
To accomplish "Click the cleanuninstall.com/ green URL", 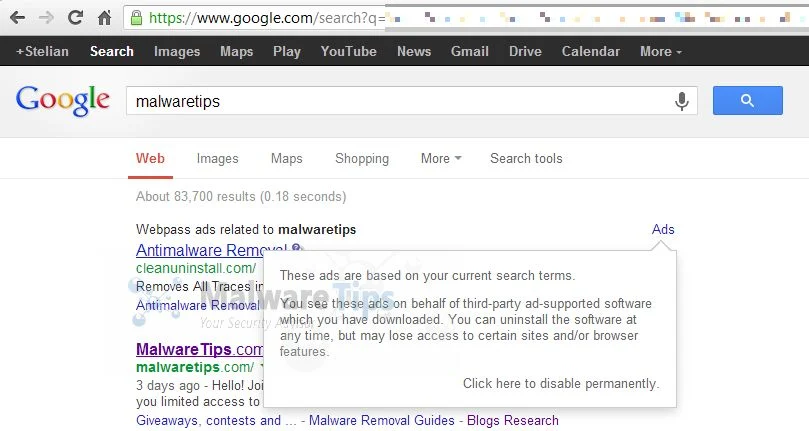I will click(196, 268).
